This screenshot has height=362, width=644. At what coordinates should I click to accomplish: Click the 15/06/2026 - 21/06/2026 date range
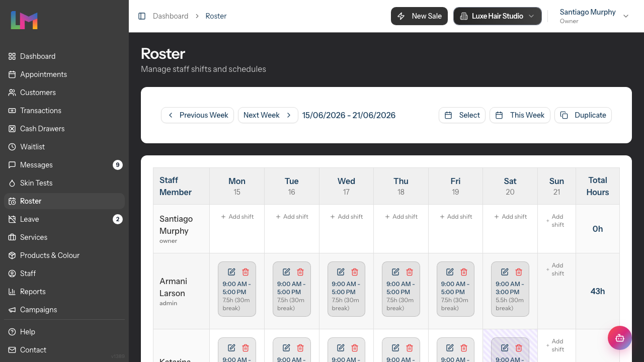[349, 115]
